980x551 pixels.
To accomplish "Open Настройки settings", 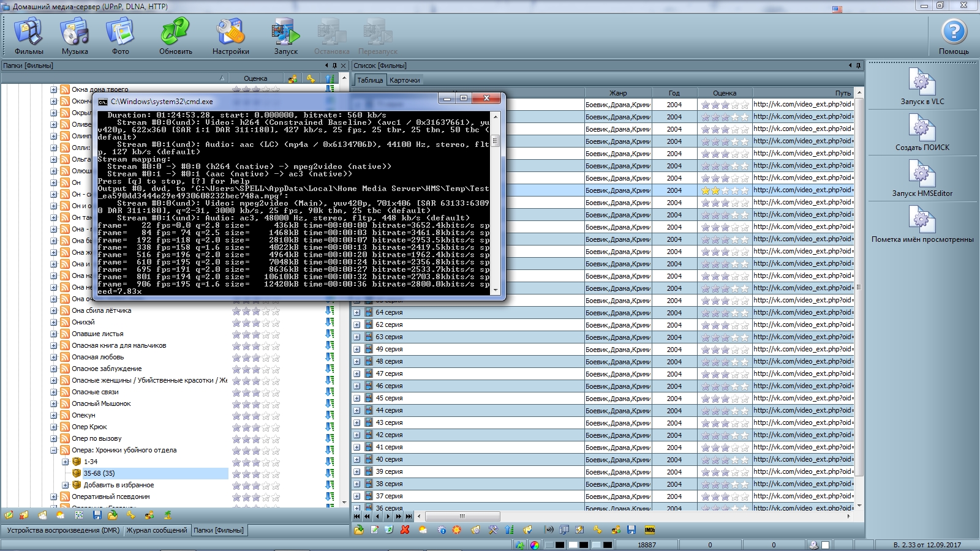I will click(x=230, y=37).
